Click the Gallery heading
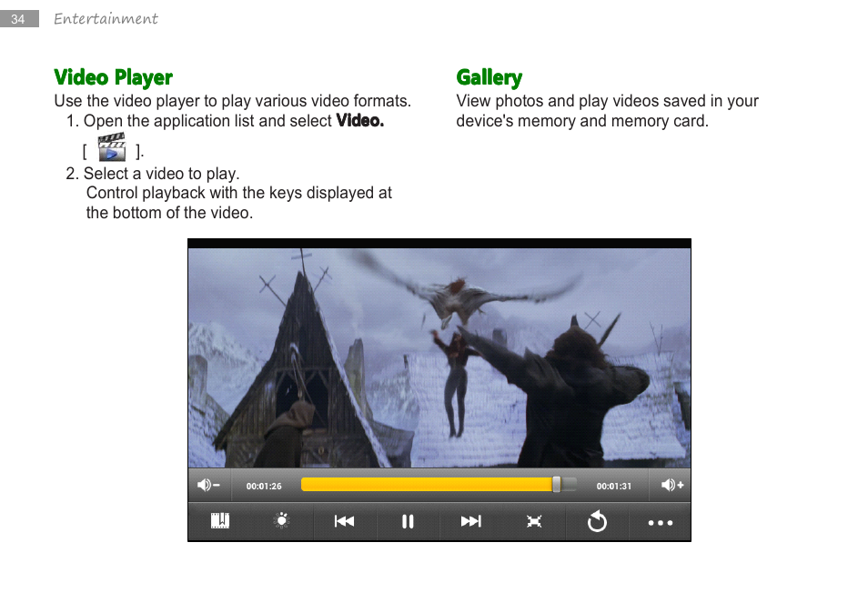Screen dimensions: 868x603 [x=490, y=78]
